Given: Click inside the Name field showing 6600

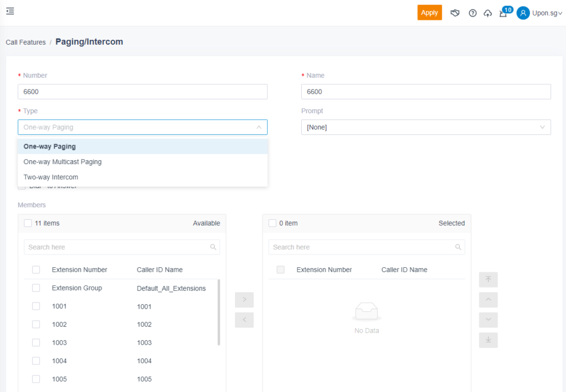Looking at the screenshot, I should 426,91.
